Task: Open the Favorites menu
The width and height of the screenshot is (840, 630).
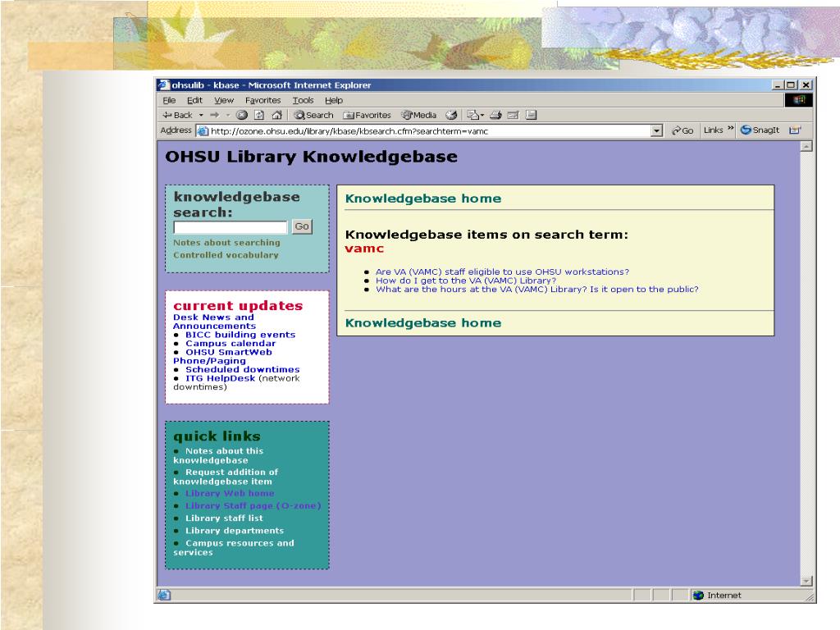Action: 262,100
